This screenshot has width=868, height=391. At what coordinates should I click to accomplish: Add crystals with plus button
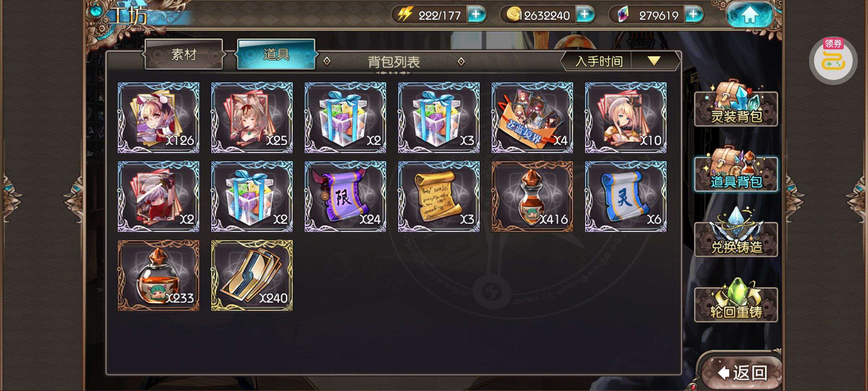coord(693,15)
